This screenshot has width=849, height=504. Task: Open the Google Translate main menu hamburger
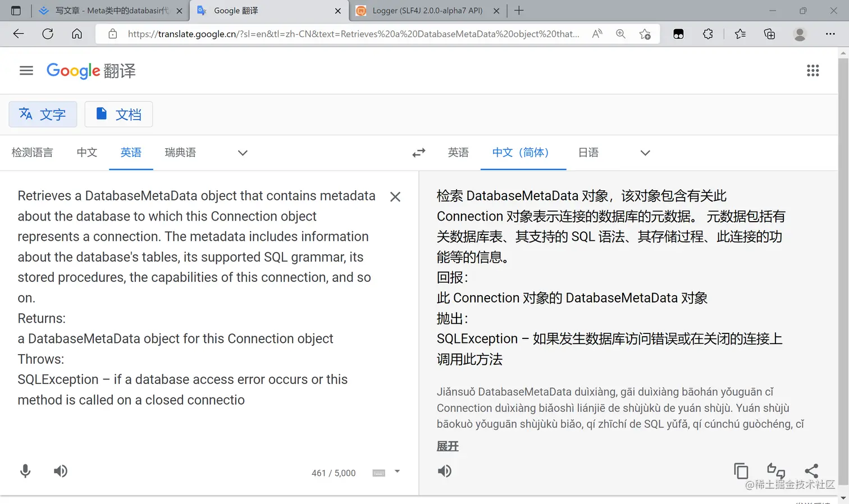[26, 71]
